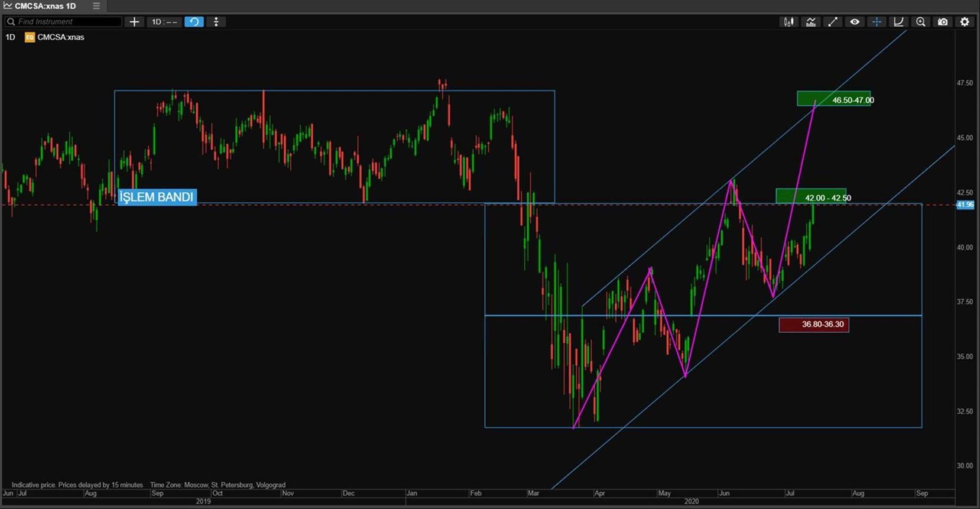Click the 1D timeframe label under search
980x509 pixels.
10,37
